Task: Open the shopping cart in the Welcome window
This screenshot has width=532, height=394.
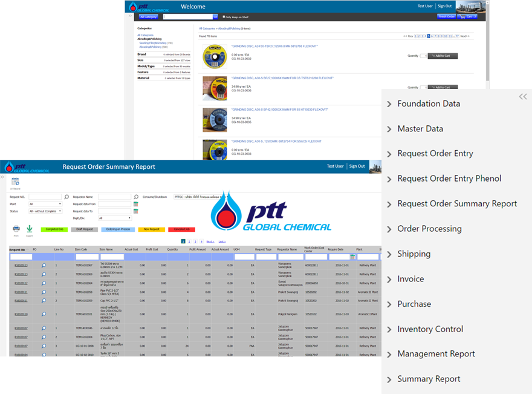Action: pos(467,16)
